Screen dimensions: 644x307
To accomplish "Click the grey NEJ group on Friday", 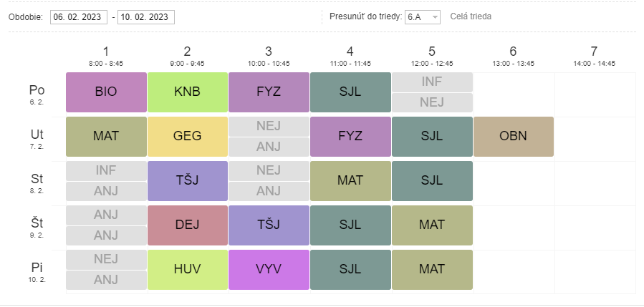I will 106,259.
